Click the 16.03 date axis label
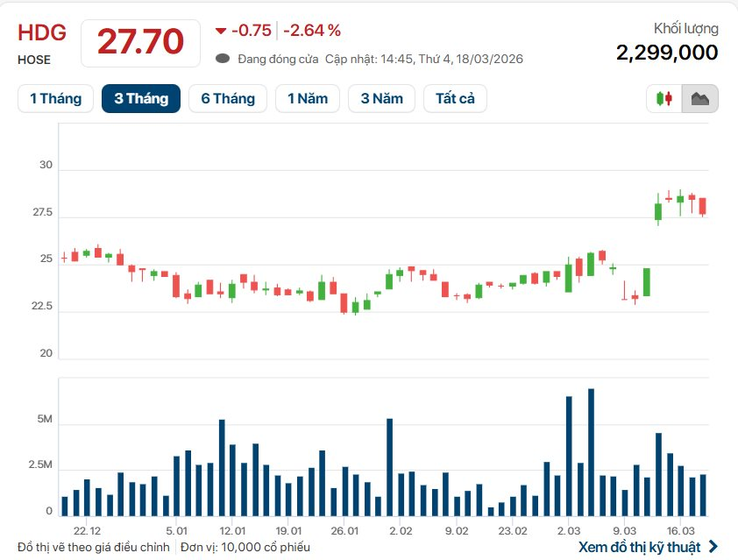The image size is (738, 560). pyautogui.click(x=680, y=531)
